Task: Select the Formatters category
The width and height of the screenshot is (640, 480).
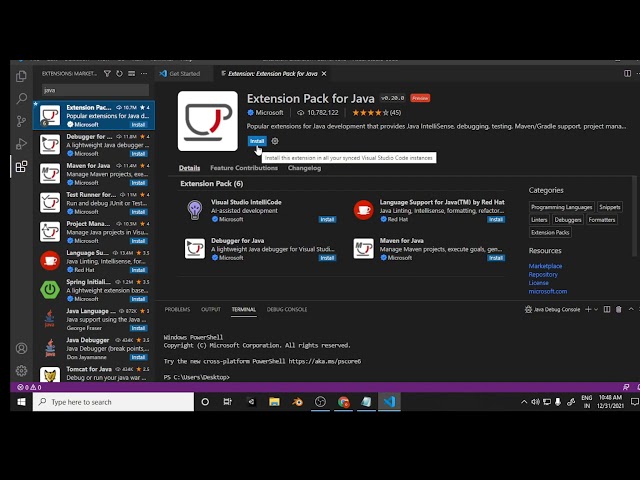Action: 602,220
